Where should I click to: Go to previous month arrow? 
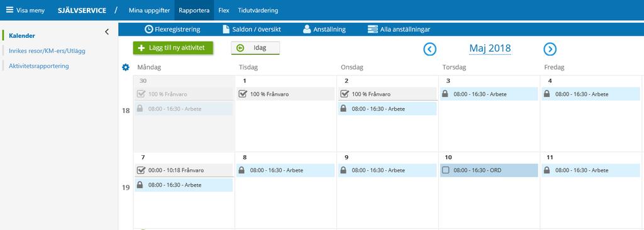pyautogui.click(x=430, y=49)
